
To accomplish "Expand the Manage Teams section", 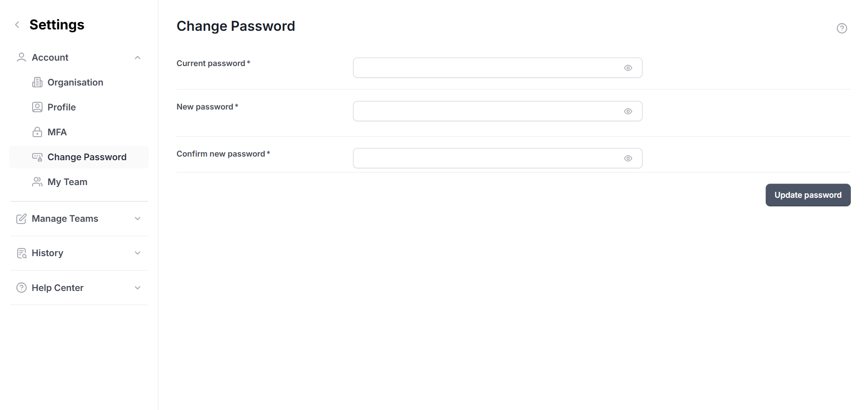I will pos(138,219).
